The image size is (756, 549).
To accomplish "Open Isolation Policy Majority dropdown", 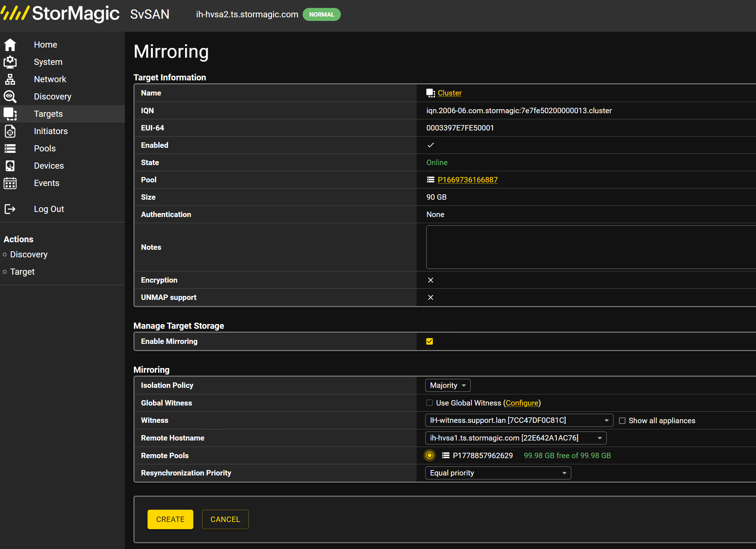I will 448,385.
